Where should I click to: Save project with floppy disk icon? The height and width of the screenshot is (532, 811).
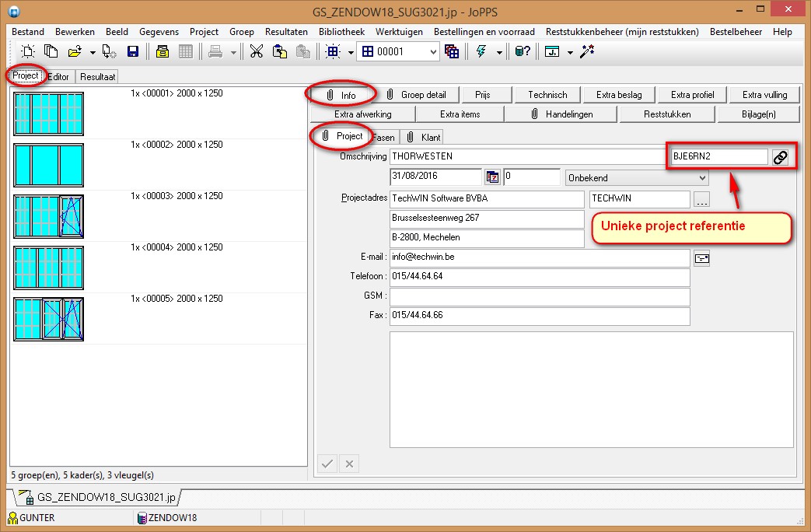point(133,51)
